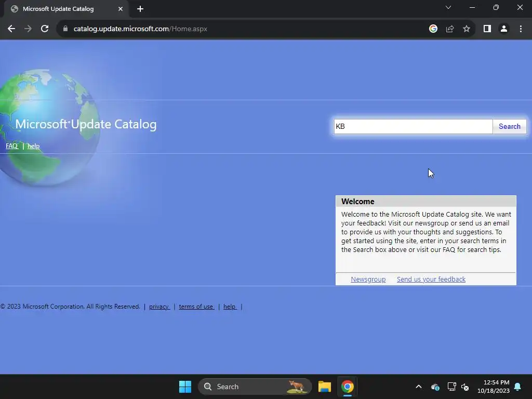The height and width of the screenshot is (399, 532).
Task: Open the privacy link in footer
Action: 159,307
